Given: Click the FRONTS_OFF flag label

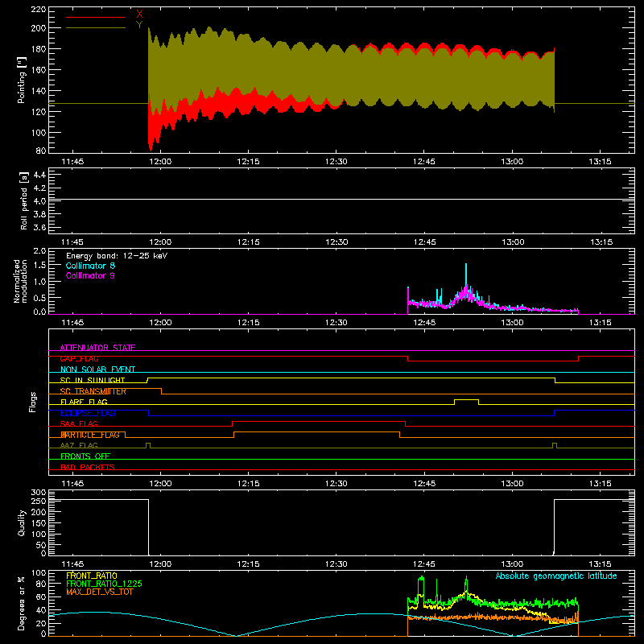Looking at the screenshot, I should (x=85, y=456).
